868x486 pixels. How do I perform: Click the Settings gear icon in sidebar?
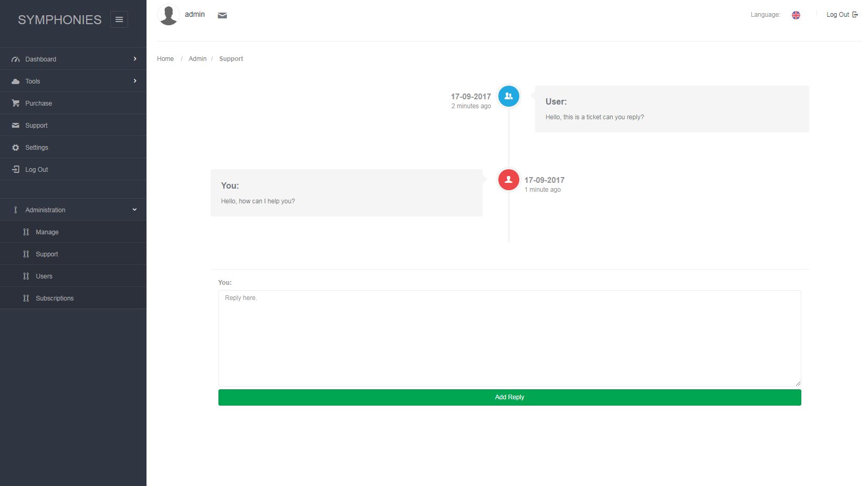16,148
